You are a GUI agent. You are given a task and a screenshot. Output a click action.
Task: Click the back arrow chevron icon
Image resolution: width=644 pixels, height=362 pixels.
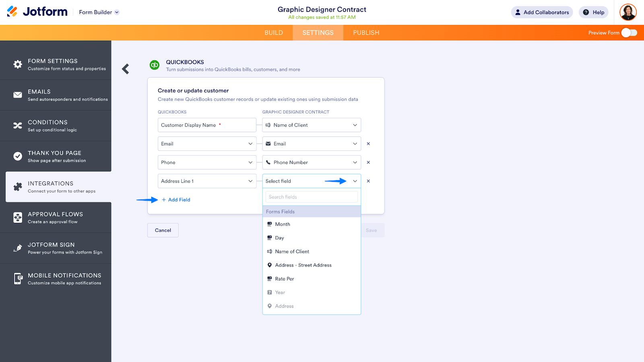[126, 69]
